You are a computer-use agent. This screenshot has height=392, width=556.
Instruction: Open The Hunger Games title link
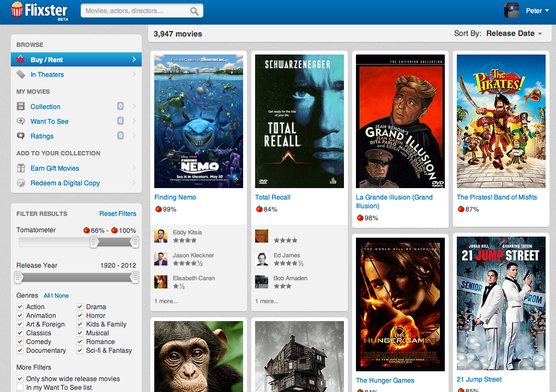[x=385, y=381]
